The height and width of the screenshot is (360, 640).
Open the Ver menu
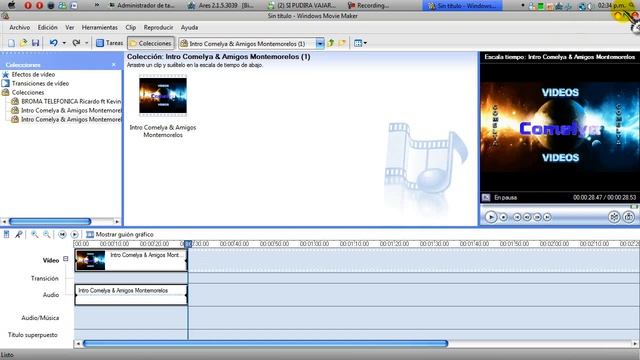coord(70,27)
